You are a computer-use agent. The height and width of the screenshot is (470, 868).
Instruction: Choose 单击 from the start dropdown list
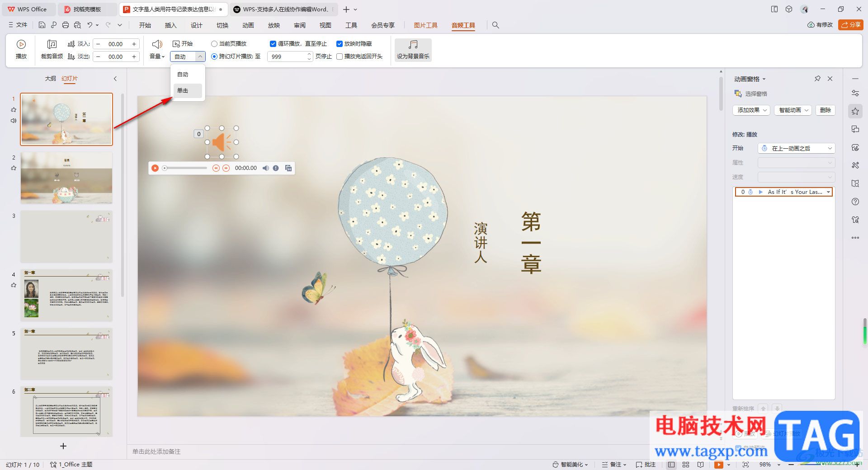pos(188,91)
